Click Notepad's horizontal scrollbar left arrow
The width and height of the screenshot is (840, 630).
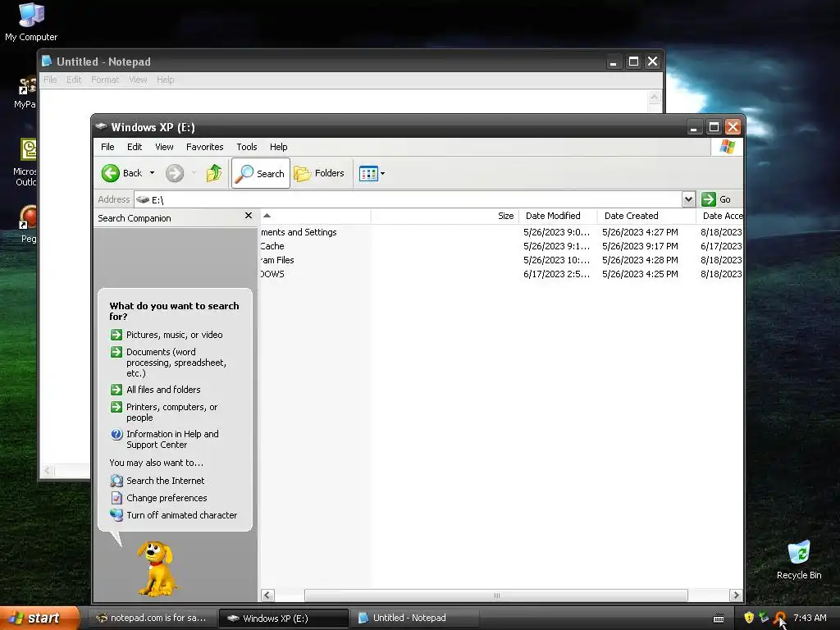(48, 470)
